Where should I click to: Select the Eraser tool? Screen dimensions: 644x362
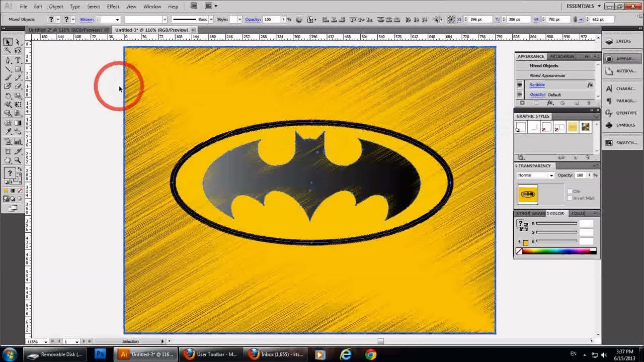pos(18,86)
